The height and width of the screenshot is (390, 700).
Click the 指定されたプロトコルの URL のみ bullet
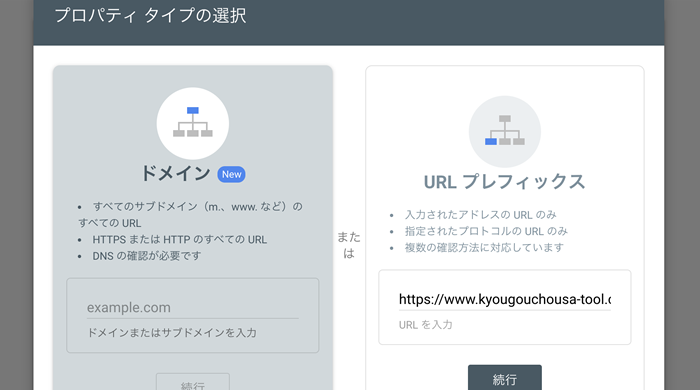coord(486,231)
